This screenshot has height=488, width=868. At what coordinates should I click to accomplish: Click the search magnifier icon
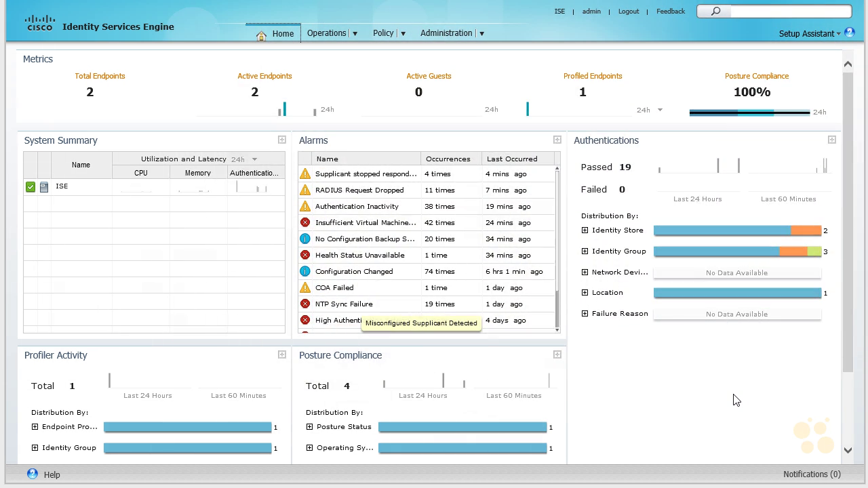[715, 12]
